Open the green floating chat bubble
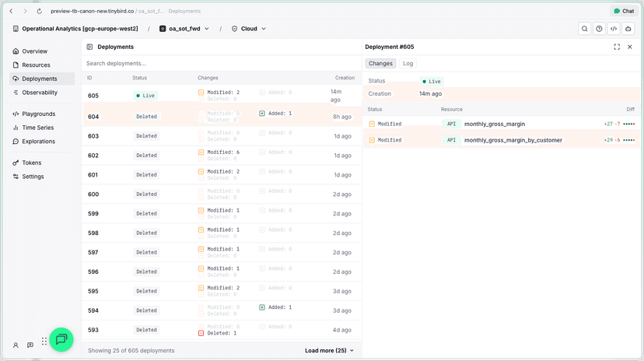The height and width of the screenshot is (361, 644). tap(61, 340)
